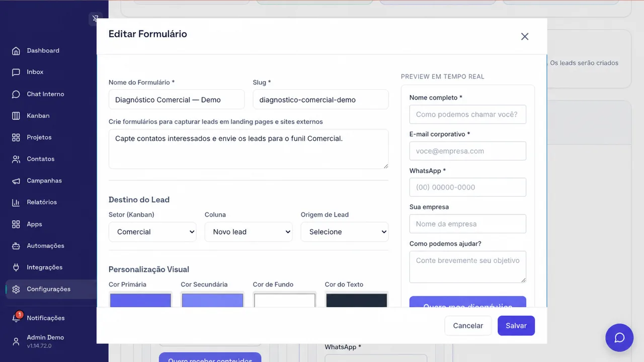
Task: Click the Salvar button
Action: pyautogui.click(x=516, y=326)
